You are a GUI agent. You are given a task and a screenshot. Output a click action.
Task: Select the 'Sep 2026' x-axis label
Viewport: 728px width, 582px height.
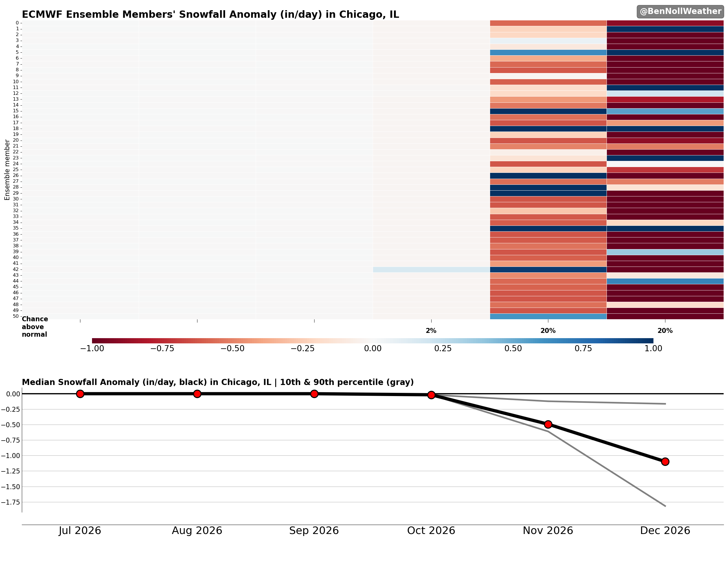tap(314, 531)
